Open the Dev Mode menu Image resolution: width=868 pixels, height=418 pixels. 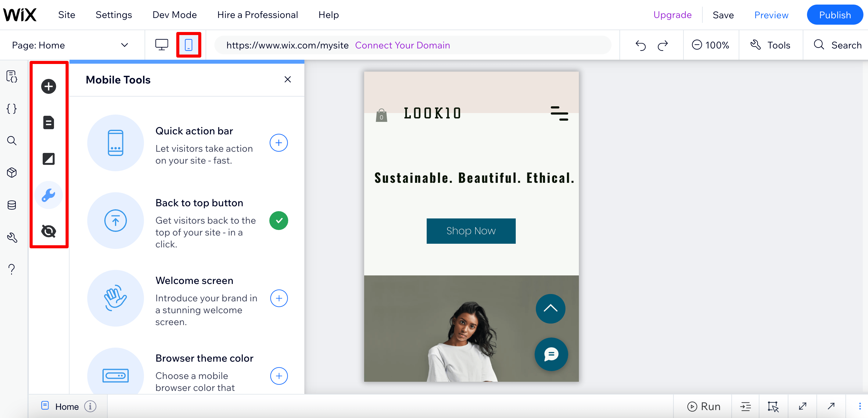174,15
